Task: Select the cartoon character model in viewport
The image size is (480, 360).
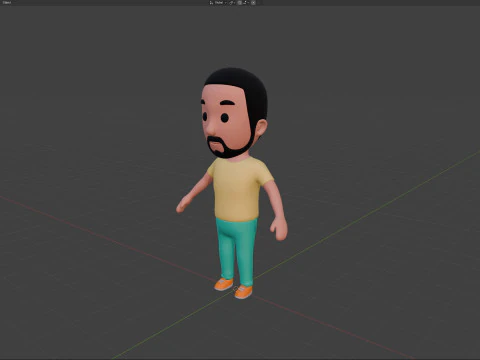Action: pos(236,187)
